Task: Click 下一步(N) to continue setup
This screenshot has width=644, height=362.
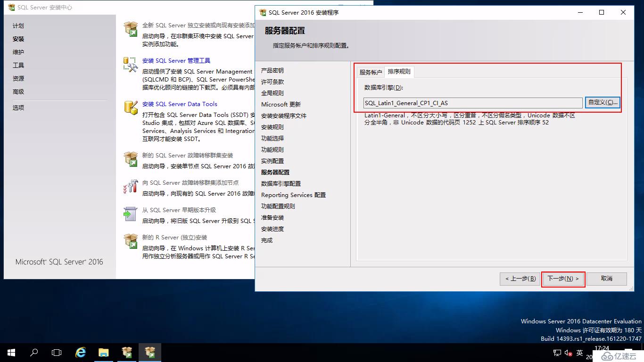Action: tap(563, 279)
